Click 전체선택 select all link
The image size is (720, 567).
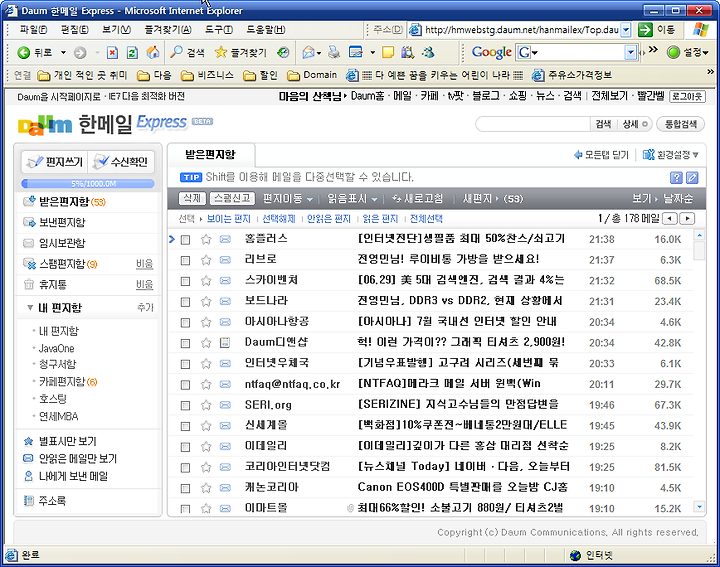426,219
